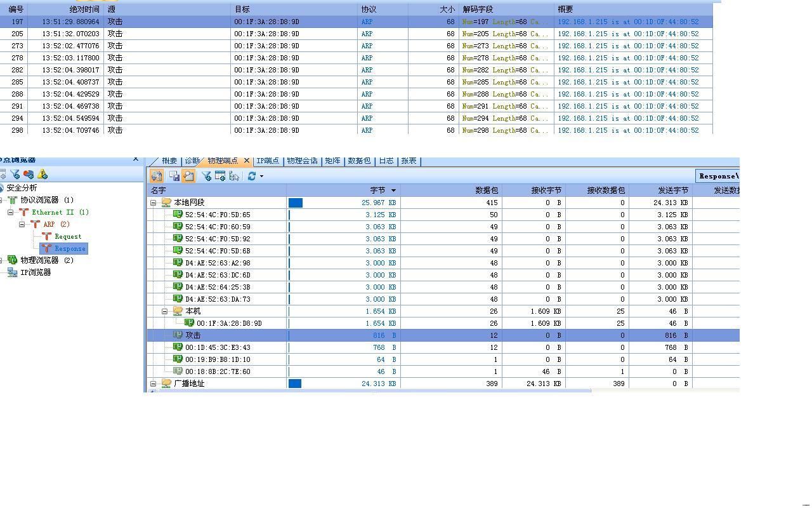Click the funnel filter icon in node browser toolbar
The width and height of the screenshot is (812, 508).
pos(15,175)
